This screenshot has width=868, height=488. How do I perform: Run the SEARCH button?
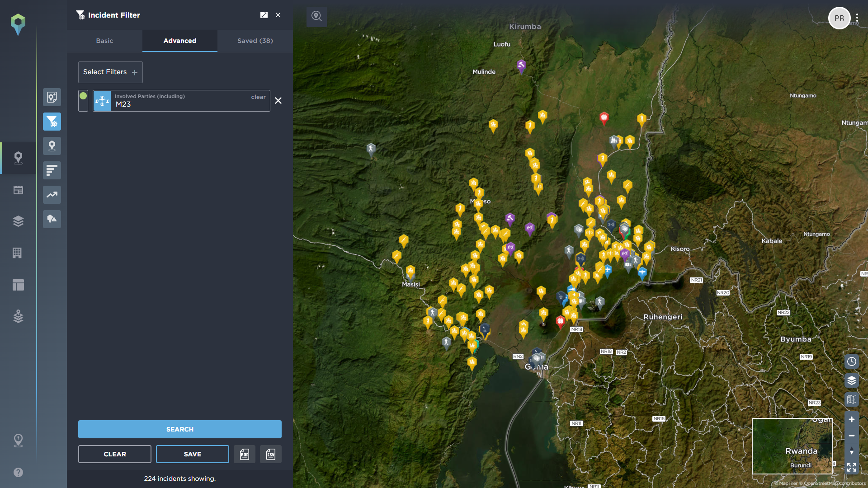tap(180, 429)
